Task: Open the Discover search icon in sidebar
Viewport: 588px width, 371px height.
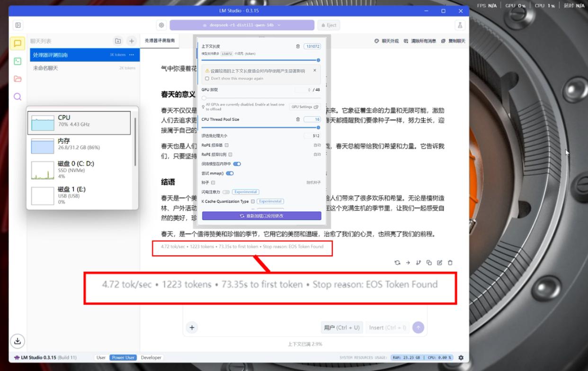Action: [x=18, y=97]
